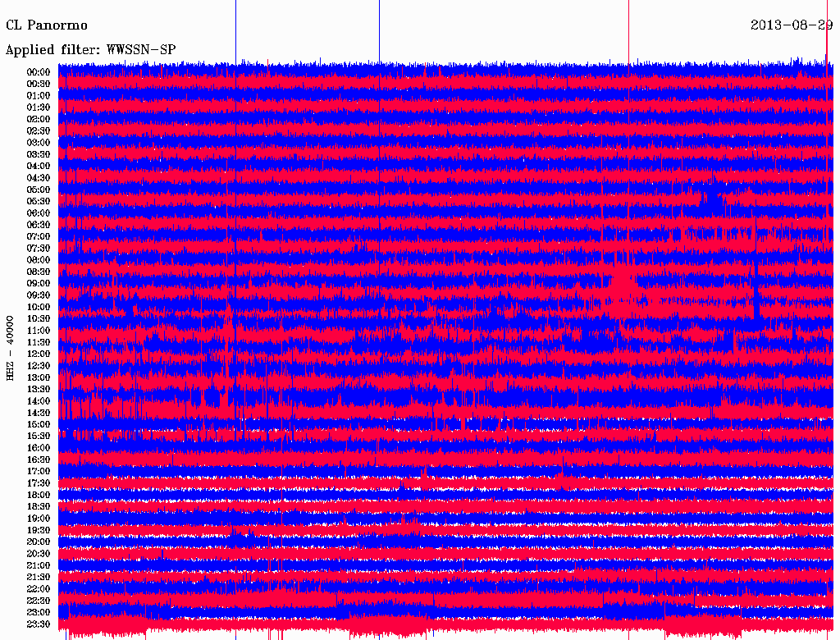Select the 02:00 time label
The height and width of the screenshot is (640, 840).
click(39, 119)
